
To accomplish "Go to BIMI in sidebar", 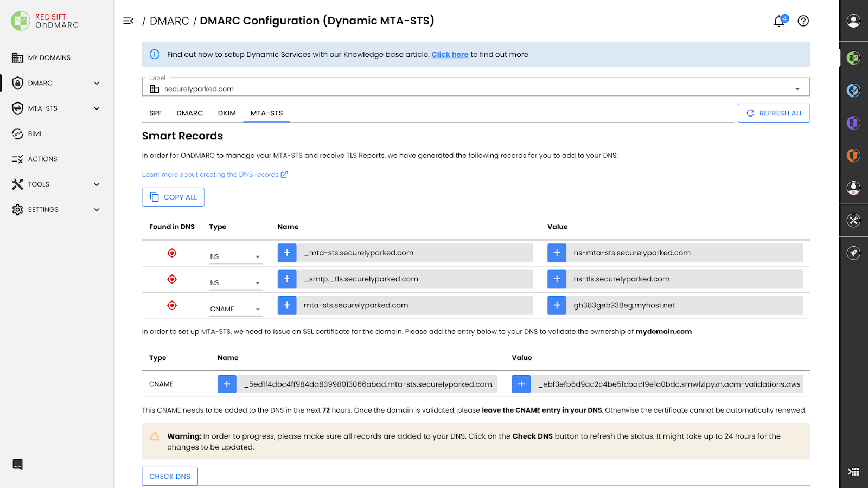I will tap(35, 134).
